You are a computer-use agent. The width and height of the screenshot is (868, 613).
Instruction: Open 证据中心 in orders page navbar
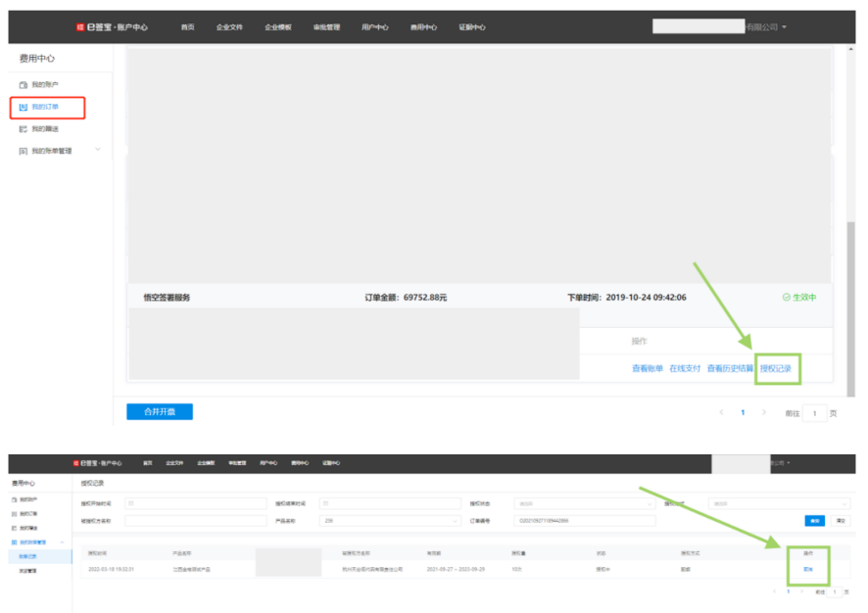click(472, 27)
